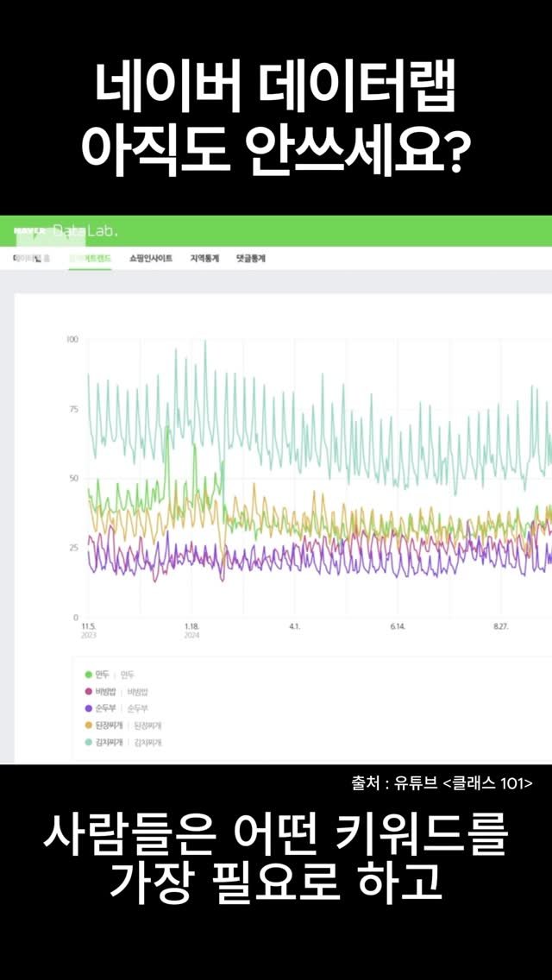Switch to the 검색어트렌드 tab
This screenshot has width=552, height=980.
click(x=90, y=258)
